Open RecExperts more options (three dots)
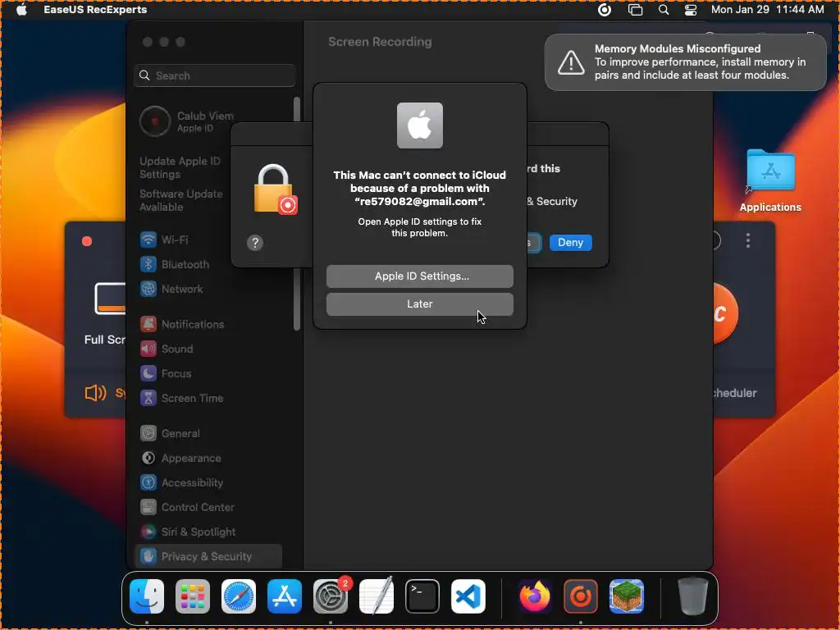Image resolution: width=840 pixels, height=630 pixels. (x=748, y=240)
